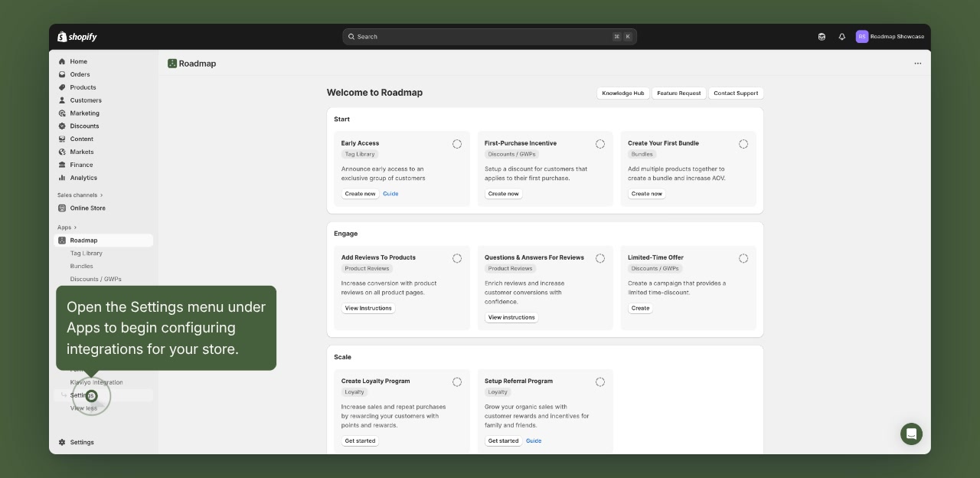Open notifications from the bell icon

[841, 36]
